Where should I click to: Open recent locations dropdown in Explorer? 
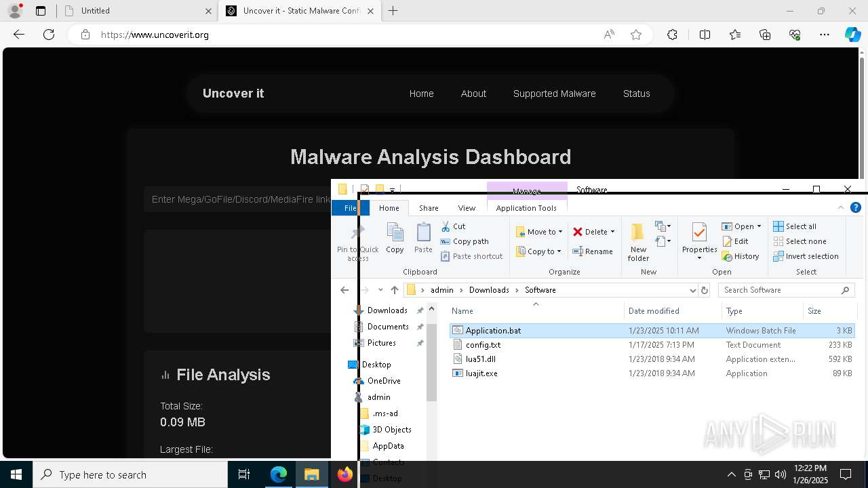(380, 290)
